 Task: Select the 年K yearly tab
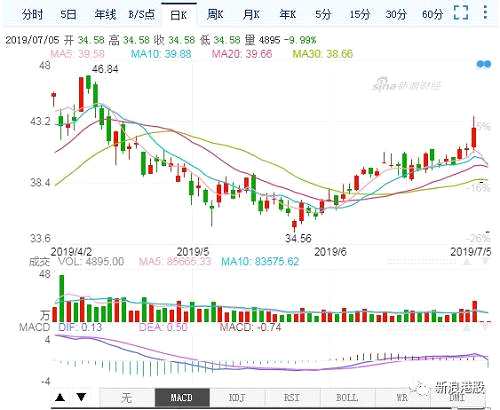tap(288, 15)
